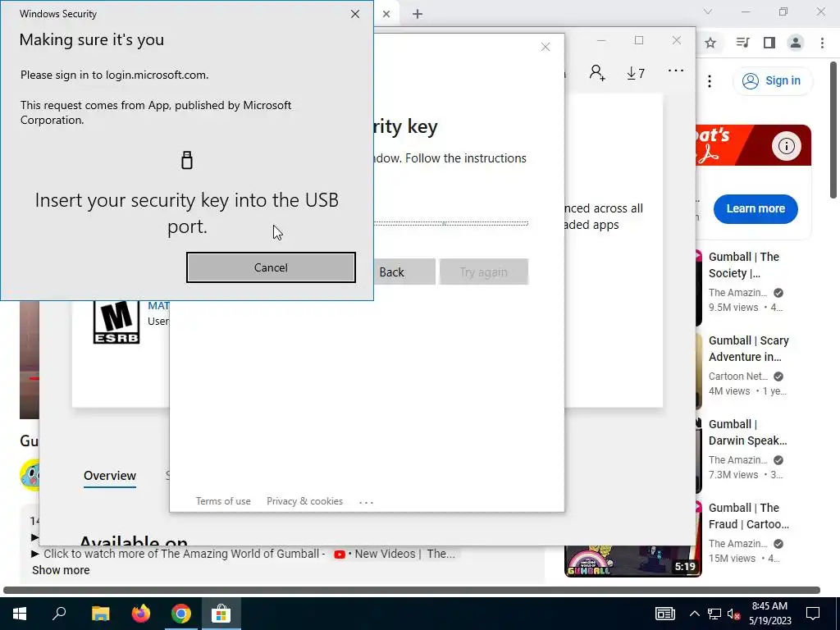The height and width of the screenshot is (630, 840).
Task: Close the Microsoft sign-in popup
Action: tap(546, 47)
